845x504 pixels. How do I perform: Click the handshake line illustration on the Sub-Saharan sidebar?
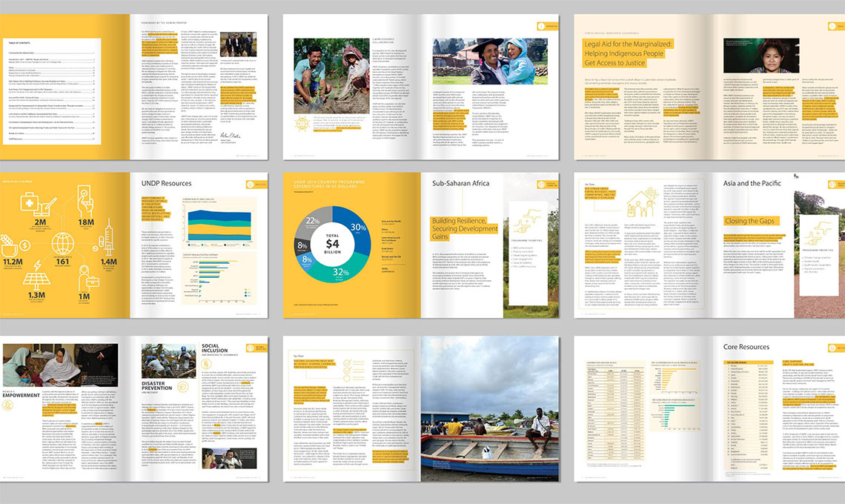(x=526, y=222)
